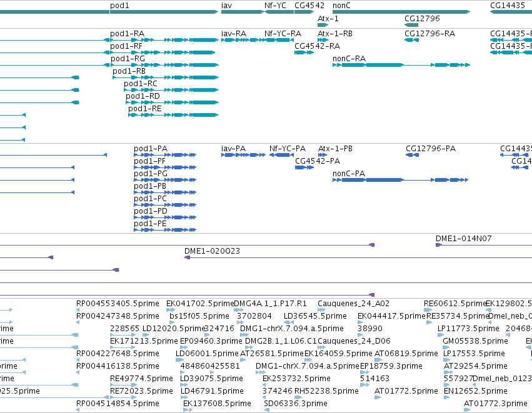Click the SD06336.3prime EST label
The width and height of the screenshot is (532, 413).
(296, 404)
